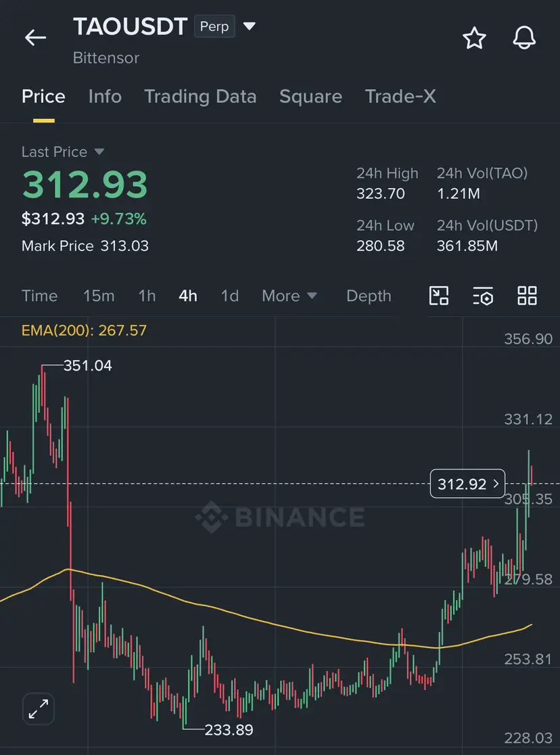Open the Trade-X tab

tap(400, 96)
